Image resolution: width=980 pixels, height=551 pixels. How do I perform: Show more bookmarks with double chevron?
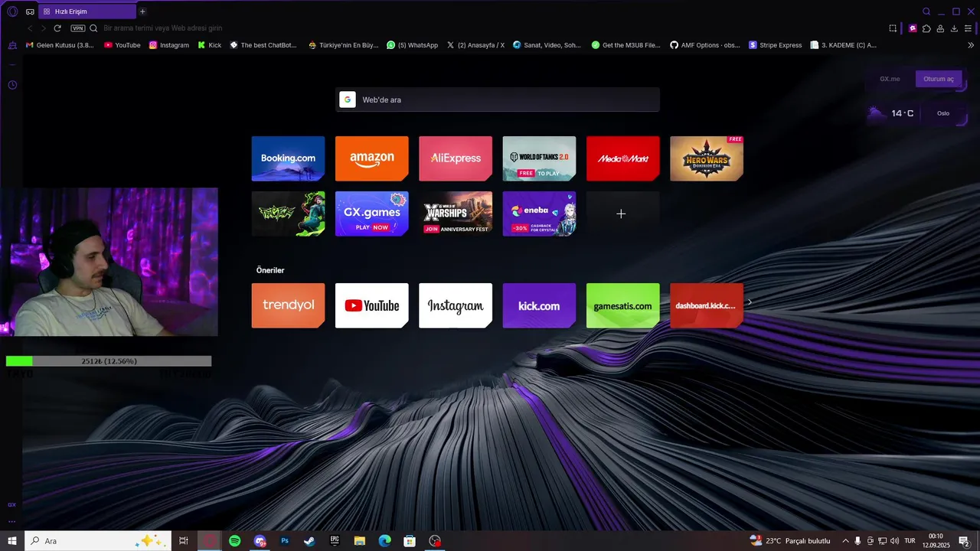[971, 45]
